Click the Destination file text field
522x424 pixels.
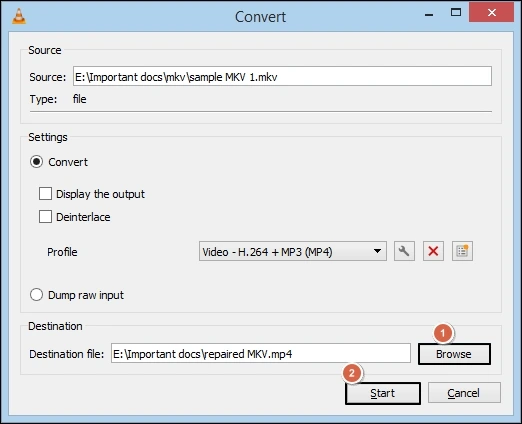click(261, 353)
